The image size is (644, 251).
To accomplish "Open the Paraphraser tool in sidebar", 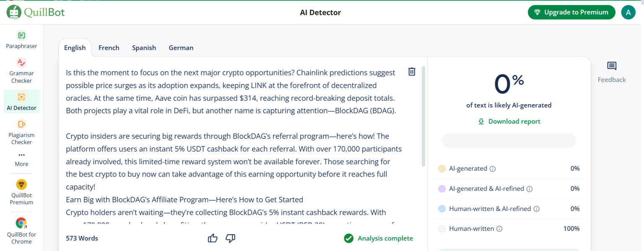I will point(21,36).
